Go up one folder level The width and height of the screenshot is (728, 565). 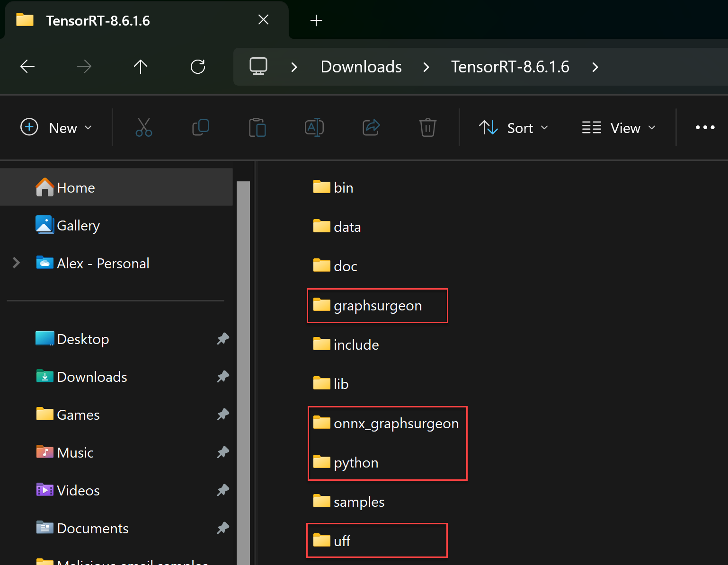tap(141, 67)
